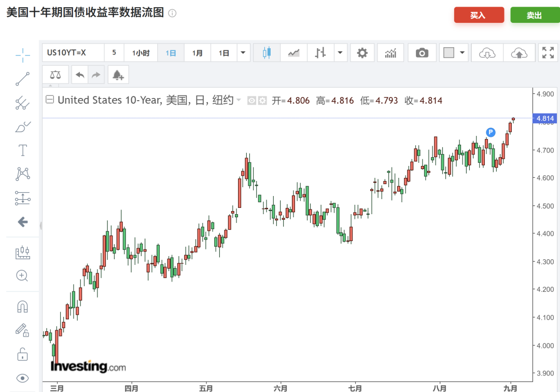Viewport: 560px width, 392px height.
Task: Select line chart style
Action: click(293, 53)
